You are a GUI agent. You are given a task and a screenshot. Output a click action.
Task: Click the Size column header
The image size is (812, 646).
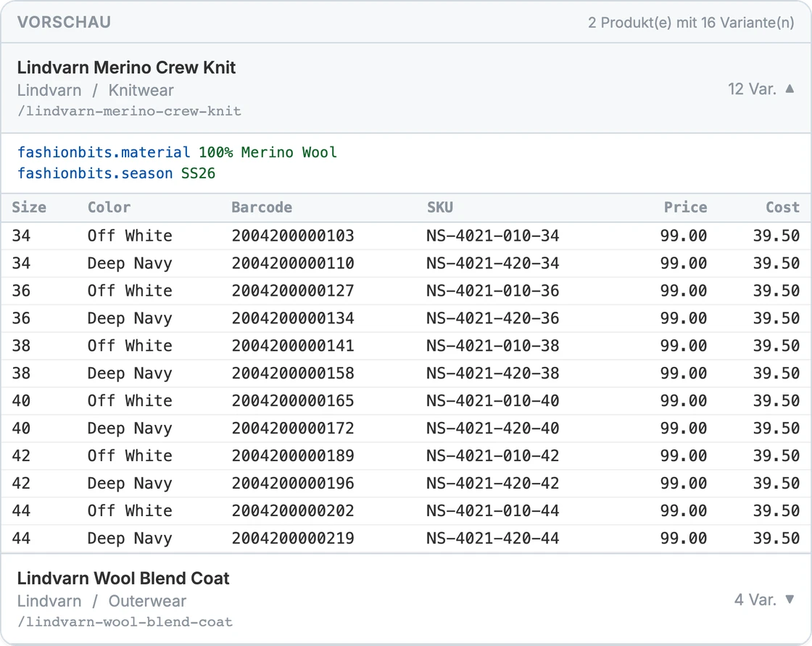point(29,207)
